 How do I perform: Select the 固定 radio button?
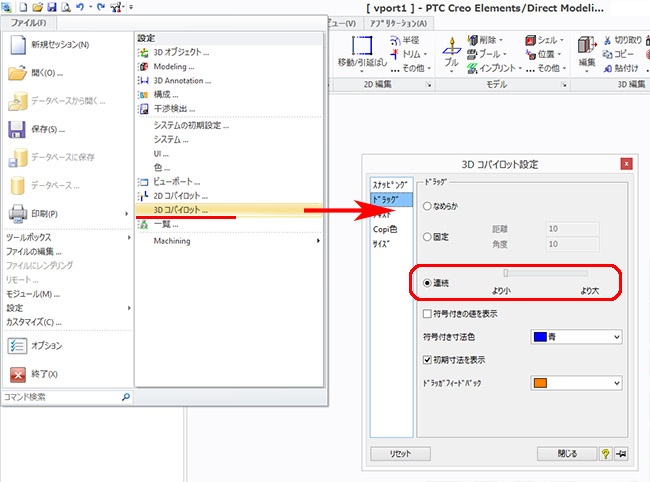point(428,237)
